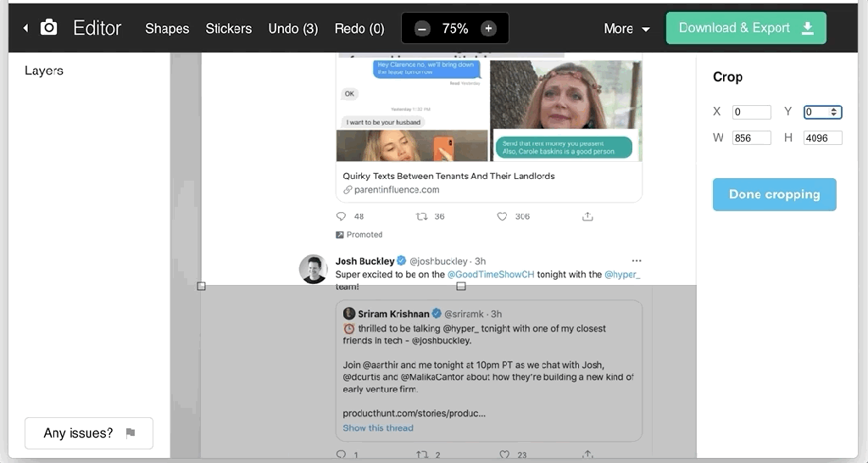Zoom out with the minus button

click(x=422, y=28)
